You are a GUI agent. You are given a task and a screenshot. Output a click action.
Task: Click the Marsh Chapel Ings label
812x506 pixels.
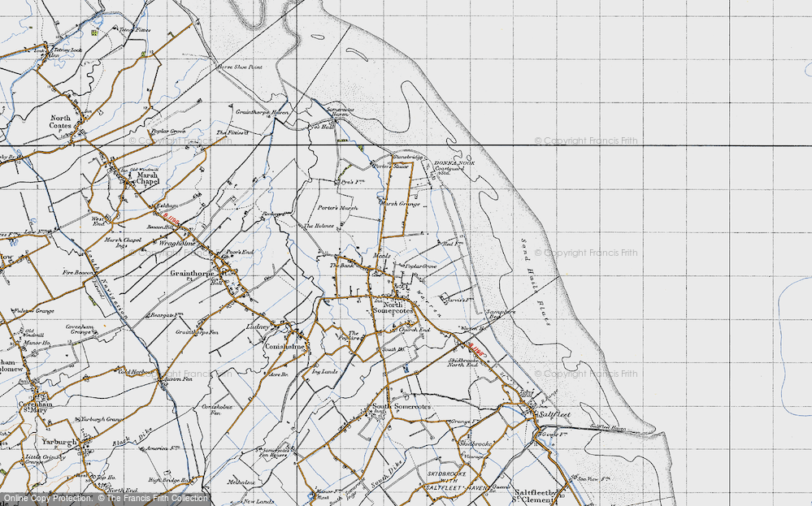pyautogui.click(x=124, y=243)
